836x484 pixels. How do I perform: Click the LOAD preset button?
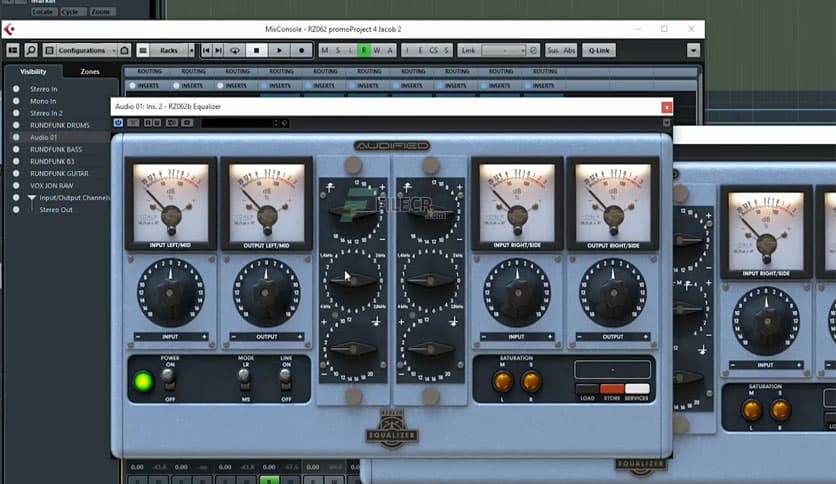(x=587, y=389)
